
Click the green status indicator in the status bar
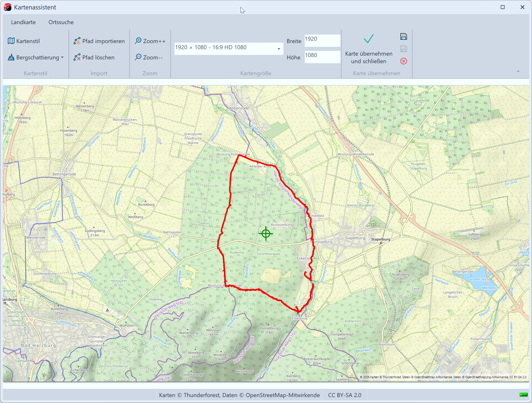point(523,394)
